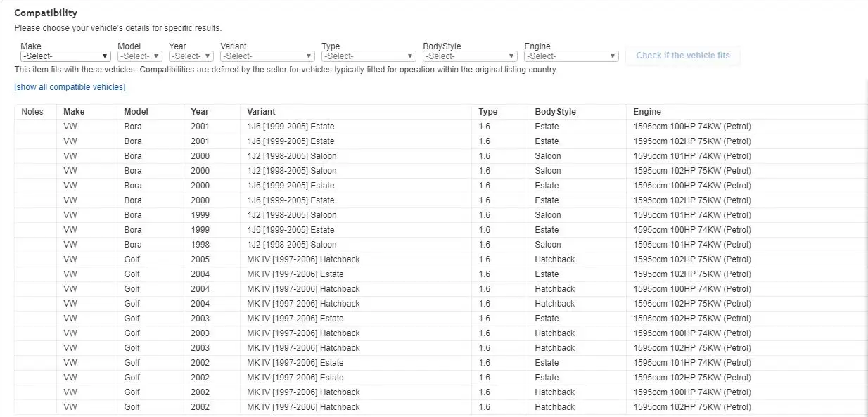Viewport: 868px width, 417px height.
Task: Click the BodyStyle column header in table
Action: pyautogui.click(x=577, y=112)
